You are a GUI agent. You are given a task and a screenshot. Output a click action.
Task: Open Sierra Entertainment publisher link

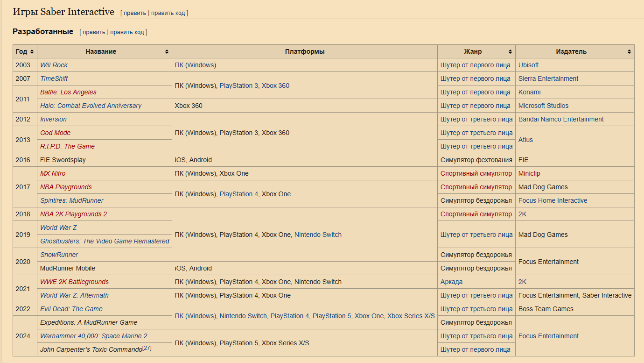coord(548,78)
